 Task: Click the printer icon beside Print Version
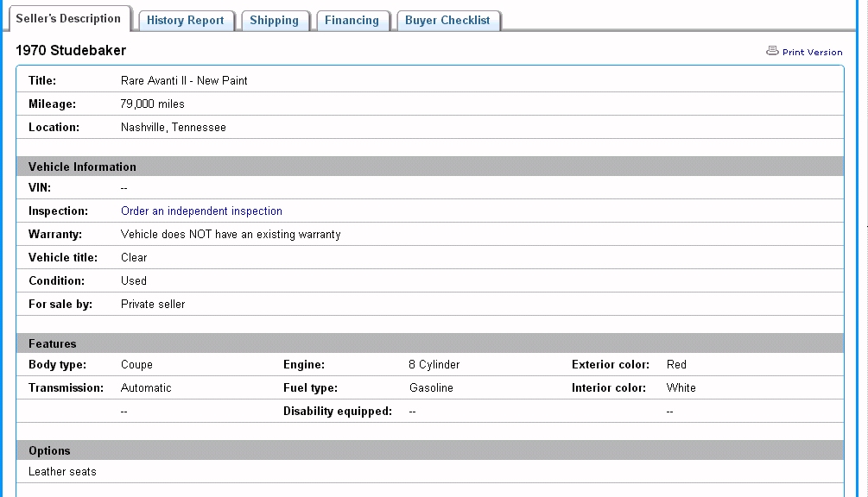tap(772, 51)
